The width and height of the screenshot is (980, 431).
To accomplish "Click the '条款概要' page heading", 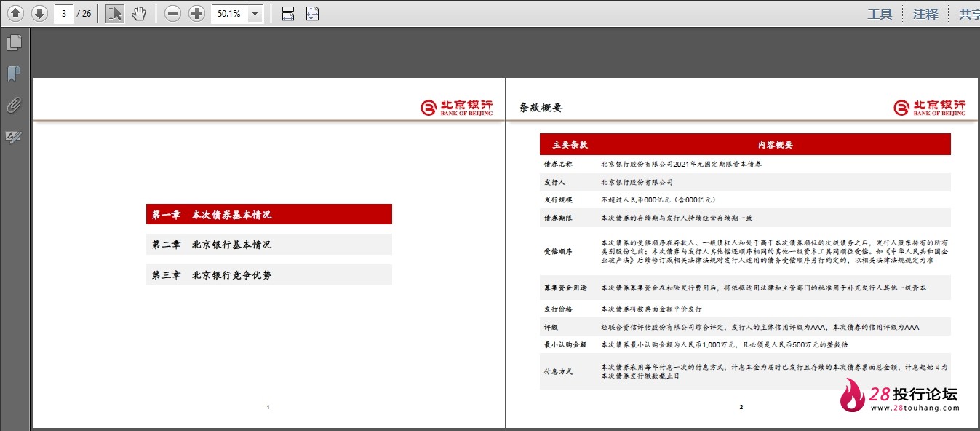I will click(541, 108).
